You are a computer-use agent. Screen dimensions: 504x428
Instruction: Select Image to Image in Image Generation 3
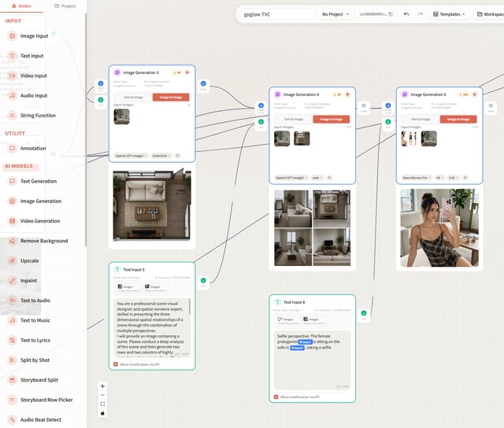(171, 98)
